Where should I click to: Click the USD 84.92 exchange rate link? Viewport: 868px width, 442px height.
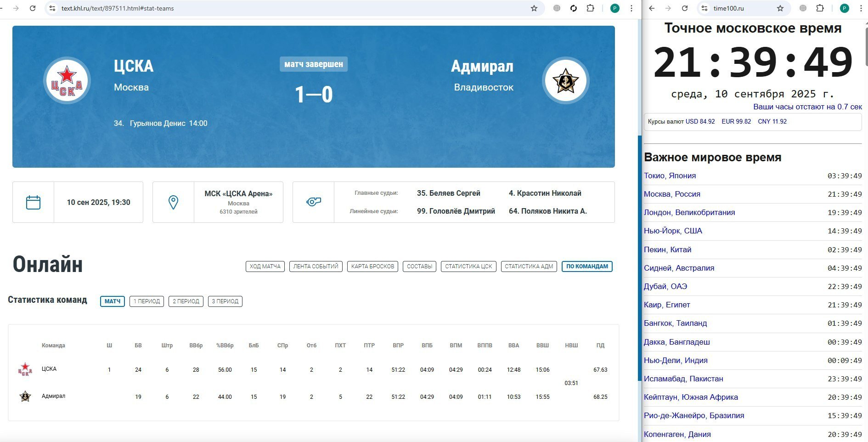(700, 122)
